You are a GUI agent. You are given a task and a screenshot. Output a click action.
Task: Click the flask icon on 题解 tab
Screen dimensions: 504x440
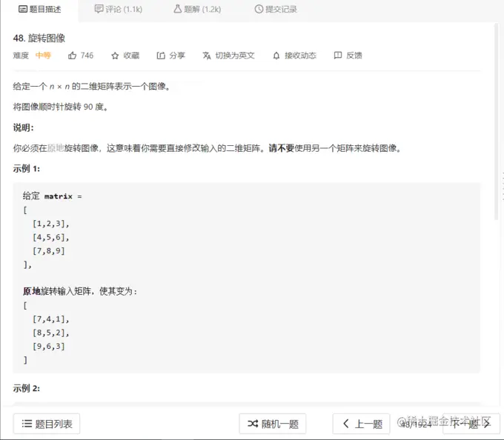point(177,9)
